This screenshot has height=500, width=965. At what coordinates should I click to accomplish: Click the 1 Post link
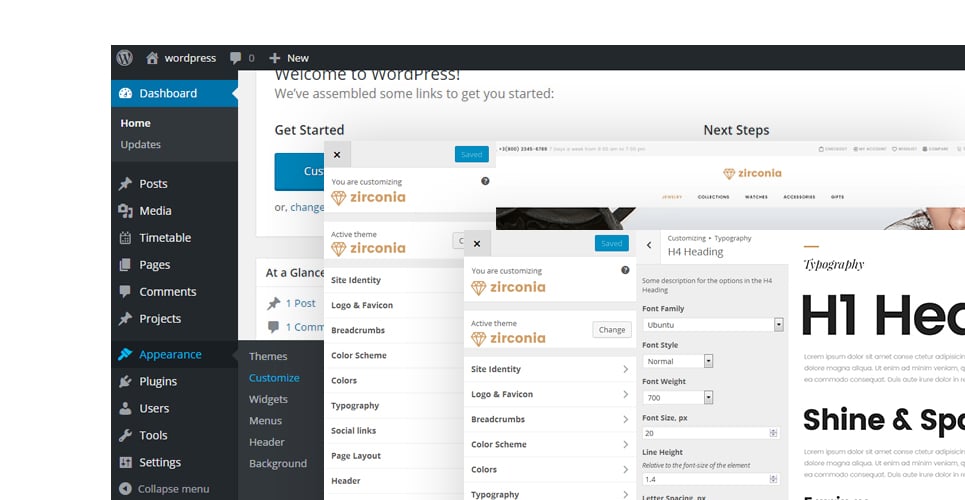tap(300, 304)
